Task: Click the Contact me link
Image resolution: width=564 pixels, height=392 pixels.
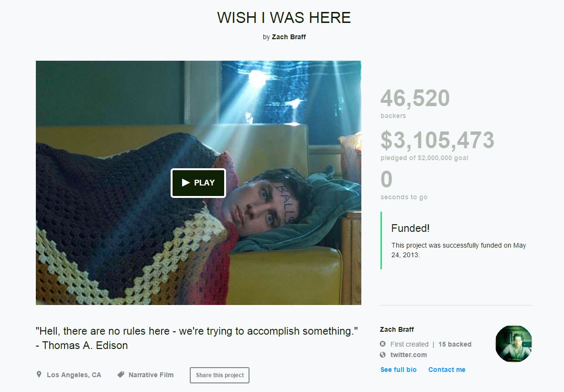Action: pyautogui.click(x=447, y=370)
